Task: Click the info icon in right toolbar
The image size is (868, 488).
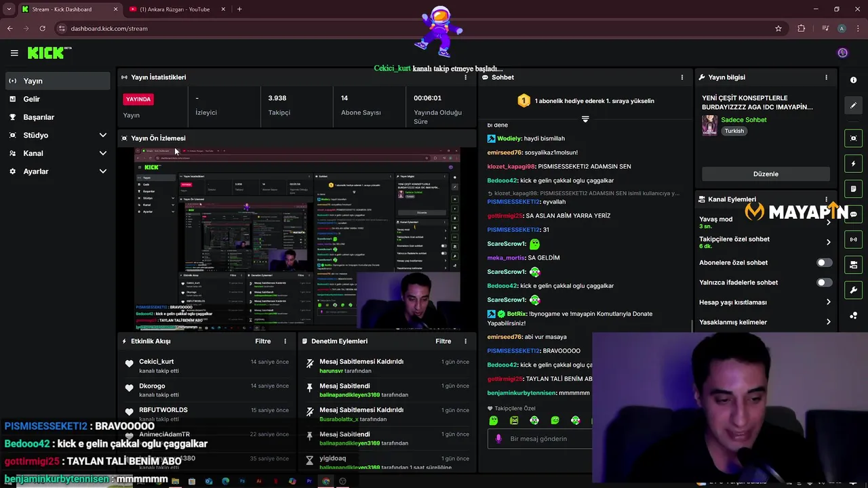Action: (853, 80)
